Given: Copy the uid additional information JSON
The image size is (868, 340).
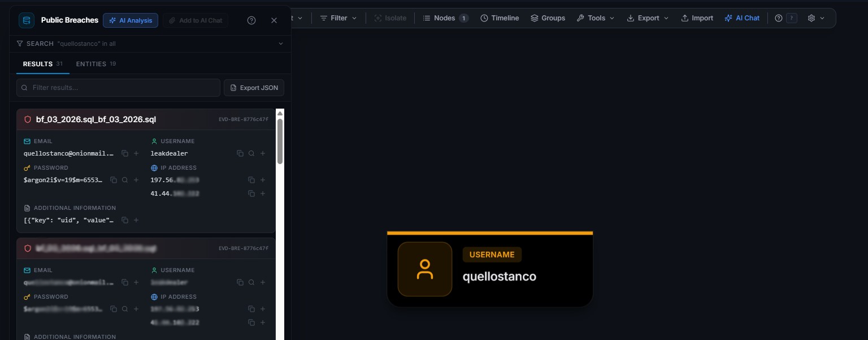Looking at the screenshot, I should (x=125, y=220).
